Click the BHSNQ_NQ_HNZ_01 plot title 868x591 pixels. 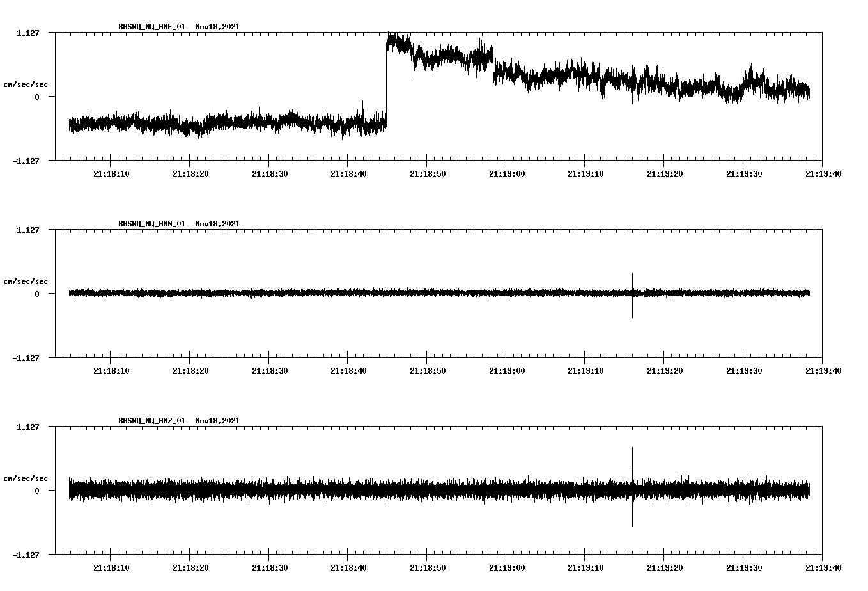[179, 421]
